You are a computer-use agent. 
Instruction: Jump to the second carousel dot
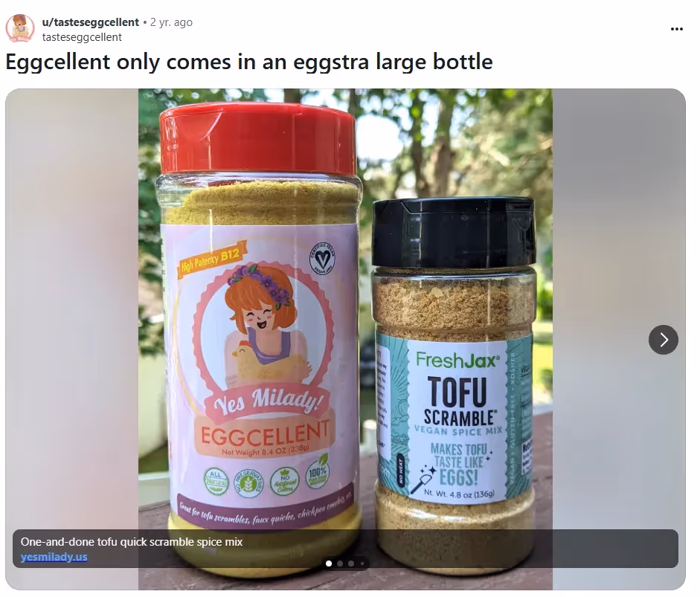[340, 564]
